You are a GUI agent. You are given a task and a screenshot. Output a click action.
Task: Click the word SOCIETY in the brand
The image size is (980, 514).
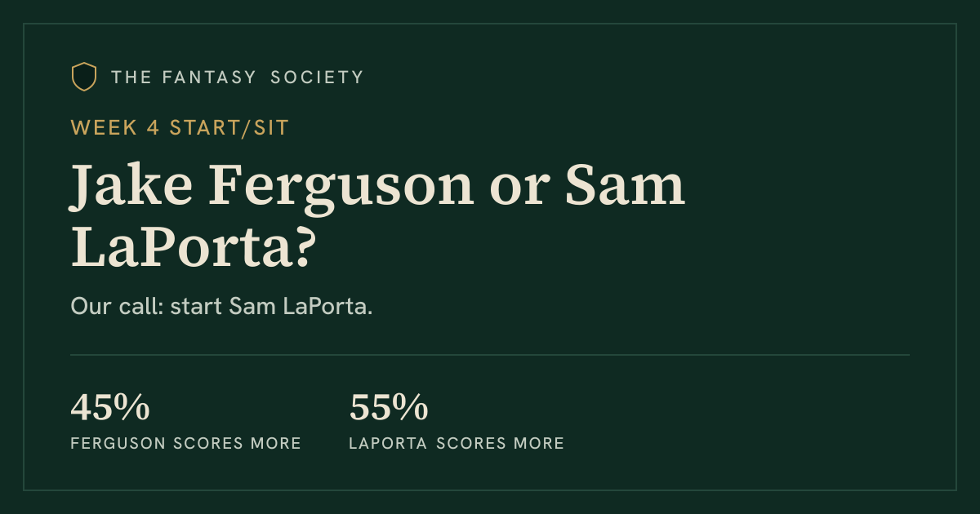click(x=317, y=78)
